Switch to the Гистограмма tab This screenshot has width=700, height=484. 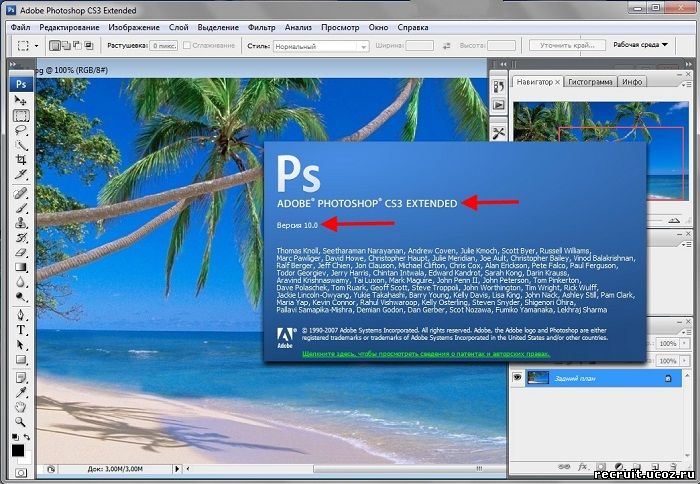(x=590, y=82)
